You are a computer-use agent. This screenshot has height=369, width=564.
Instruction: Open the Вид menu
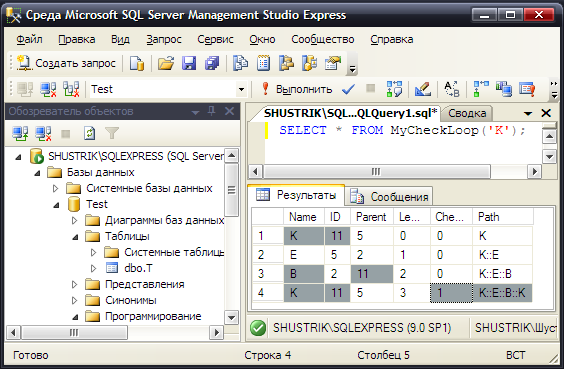[x=120, y=39]
